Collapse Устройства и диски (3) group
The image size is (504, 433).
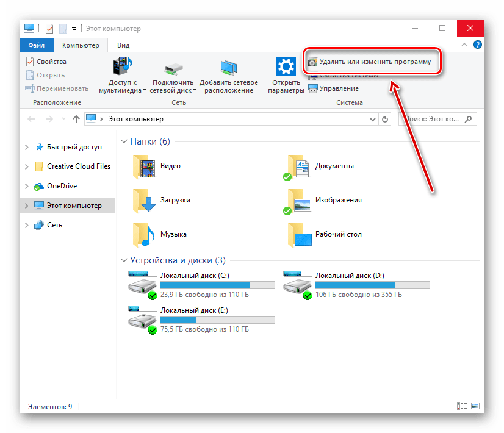click(x=124, y=260)
